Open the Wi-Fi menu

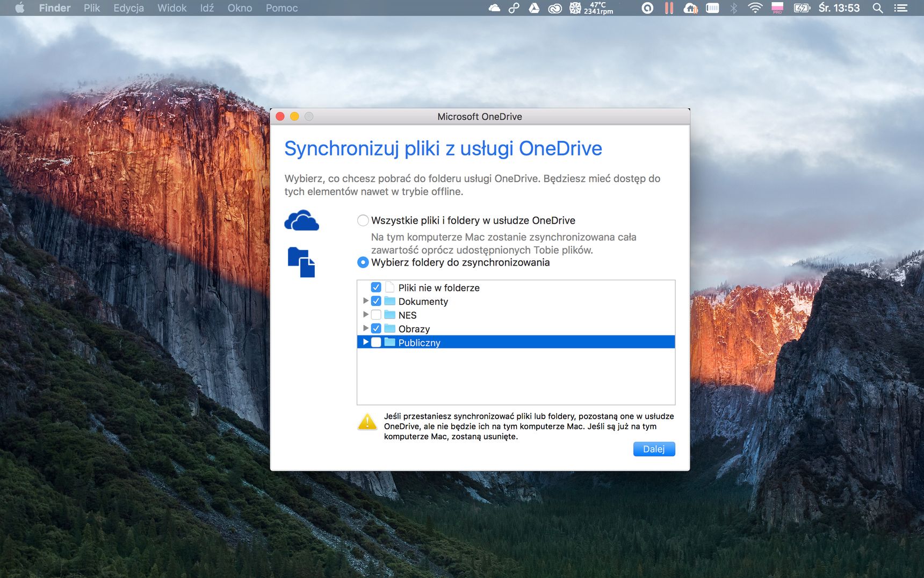[x=755, y=8]
